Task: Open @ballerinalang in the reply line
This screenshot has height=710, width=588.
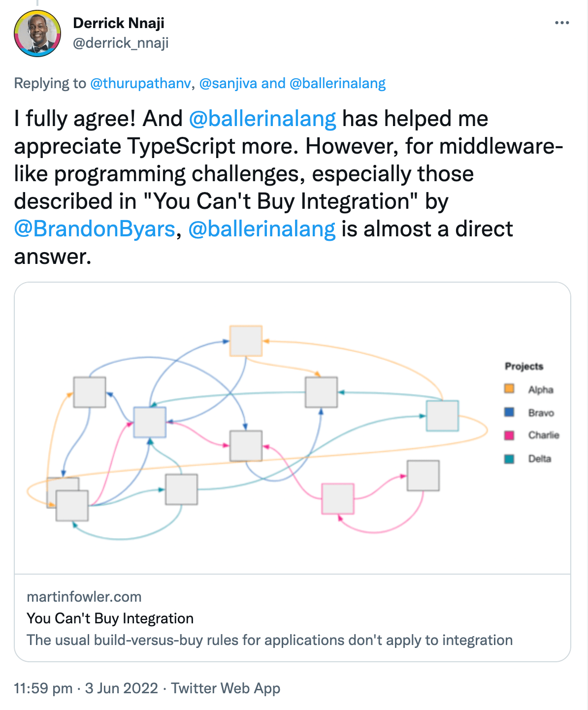Action: 337,83
